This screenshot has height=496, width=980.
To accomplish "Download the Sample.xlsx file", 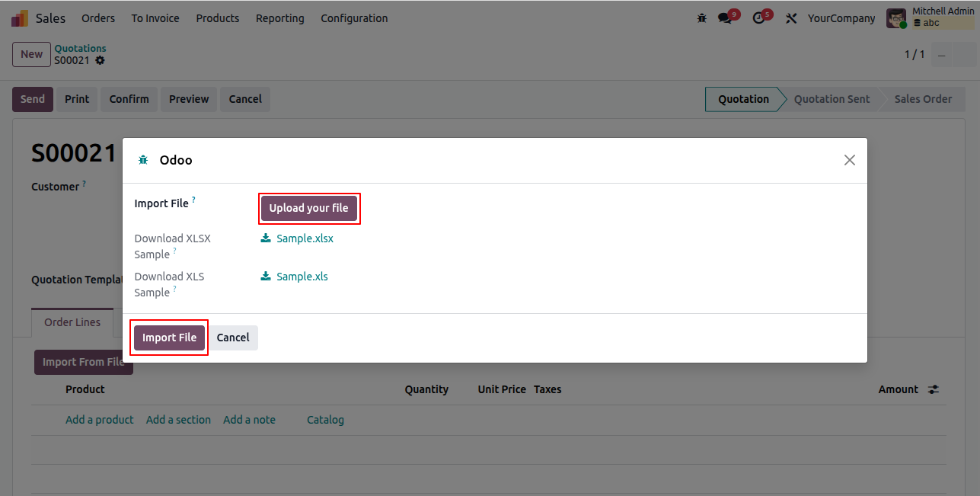I will (297, 238).
